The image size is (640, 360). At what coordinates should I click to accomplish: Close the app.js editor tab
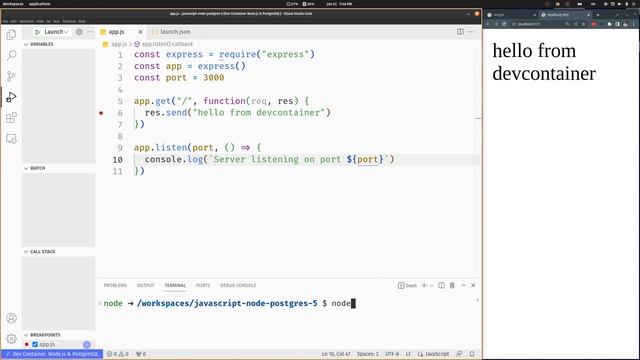pos(140,31)
